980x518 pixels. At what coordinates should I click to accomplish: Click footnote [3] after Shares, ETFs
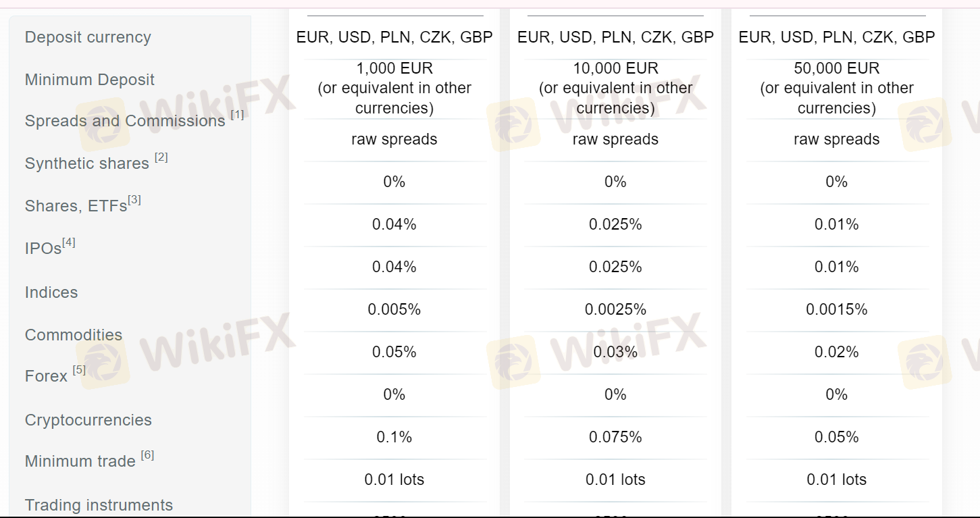(134, 200)
